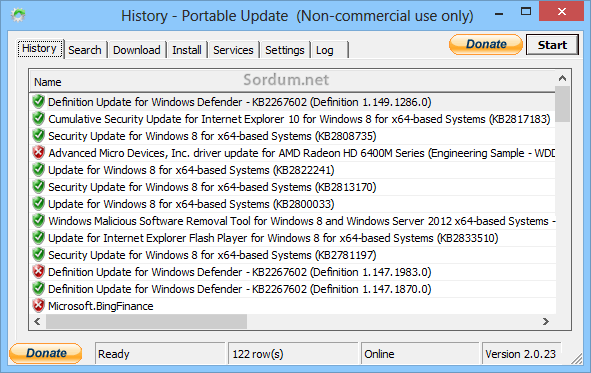Image resolution: width=591 pixels, height=373 pixels.
Task: Click green shield icon beside KB2817183 update
Action: [38, 119]
